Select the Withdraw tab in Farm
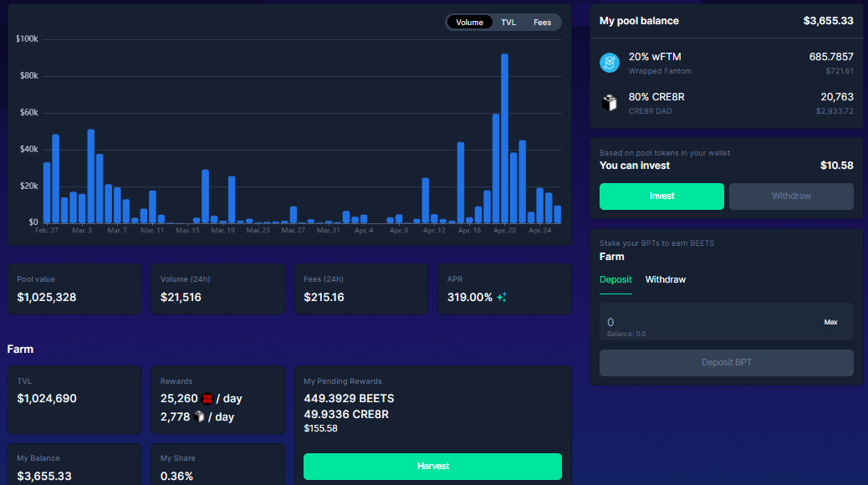Image resolution: width=868 pixels, height=485 pixels. (x=666, y=279)
